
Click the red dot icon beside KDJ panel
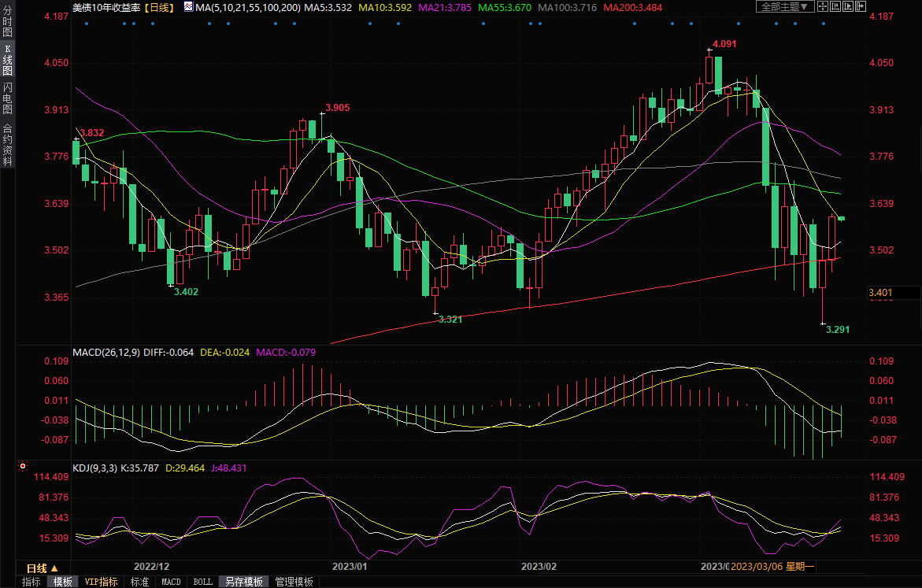[x=23, y=467]
